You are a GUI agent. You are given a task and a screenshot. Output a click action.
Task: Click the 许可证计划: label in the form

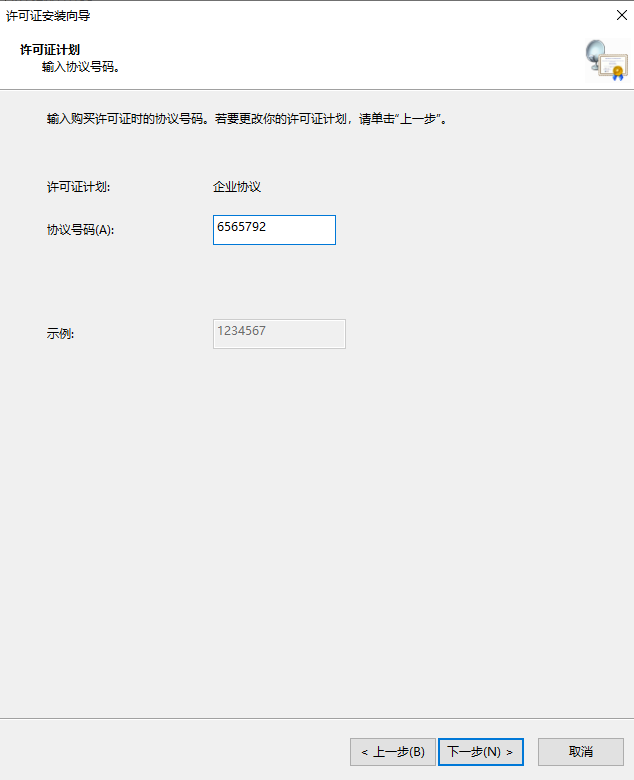pyautogui.click(x=78, y=187)
